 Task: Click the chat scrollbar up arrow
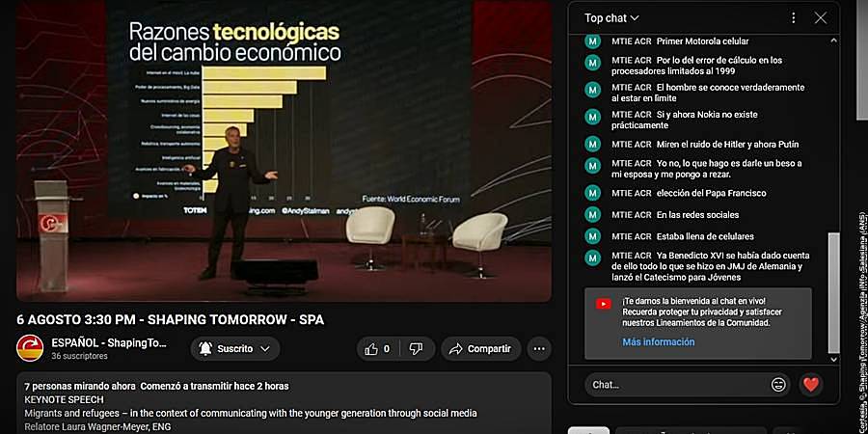pos(833,40)
